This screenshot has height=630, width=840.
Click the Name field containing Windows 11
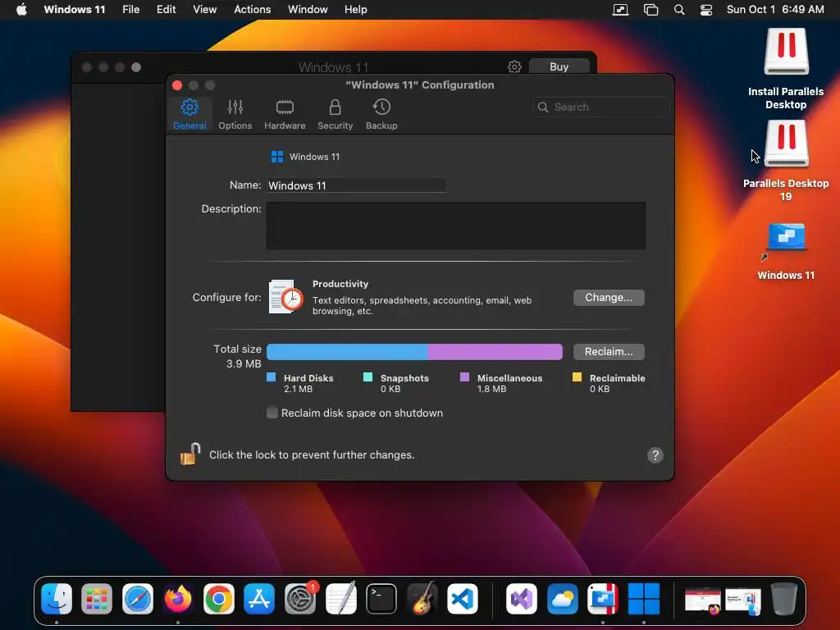tap(356, 185)
